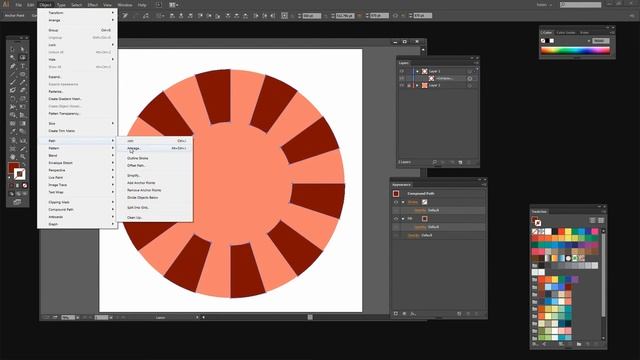The width and height of the screenshot is (640, 360).
Task: Select the Pencil tool
Action: coord(23,82)
